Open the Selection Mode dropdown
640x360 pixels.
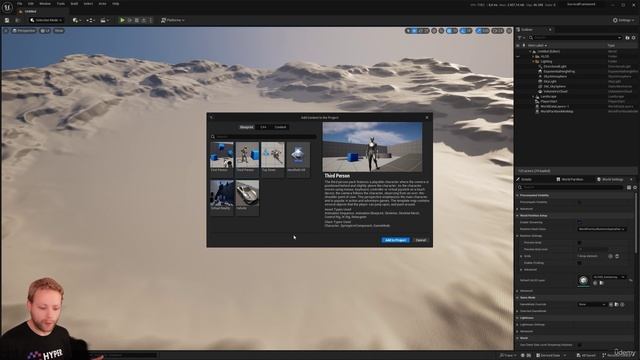tap(46, 20)
